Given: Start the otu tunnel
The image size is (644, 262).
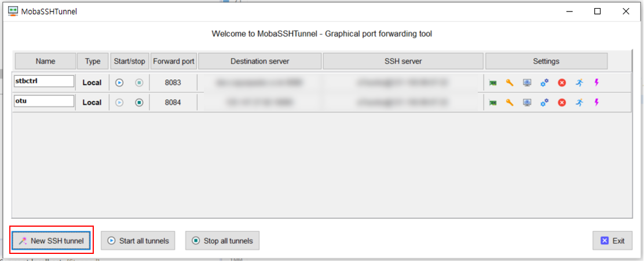Looking at the screenshot, I should coord(119,102).
